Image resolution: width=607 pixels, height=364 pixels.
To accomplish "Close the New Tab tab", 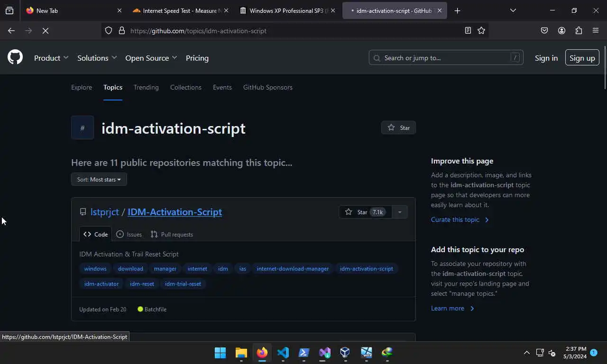I will [120, 10].
